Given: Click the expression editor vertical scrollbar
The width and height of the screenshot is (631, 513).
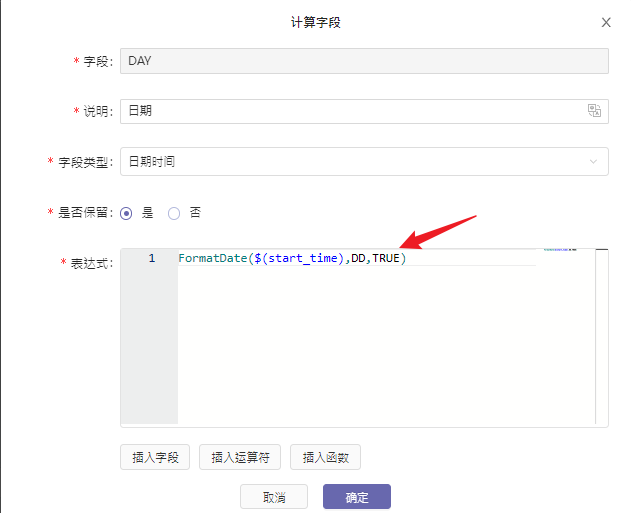Looking at the screenshot, I should pyautogui.click(x=602, y=336).
